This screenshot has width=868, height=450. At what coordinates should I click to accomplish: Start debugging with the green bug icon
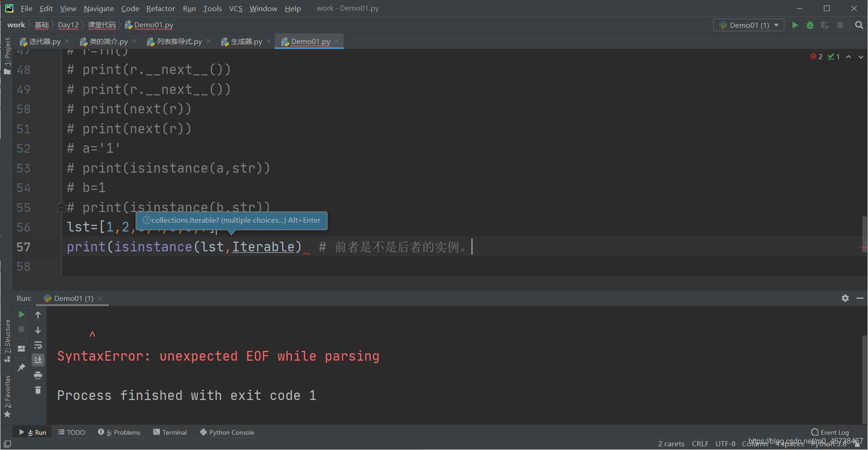coord(810,25)
